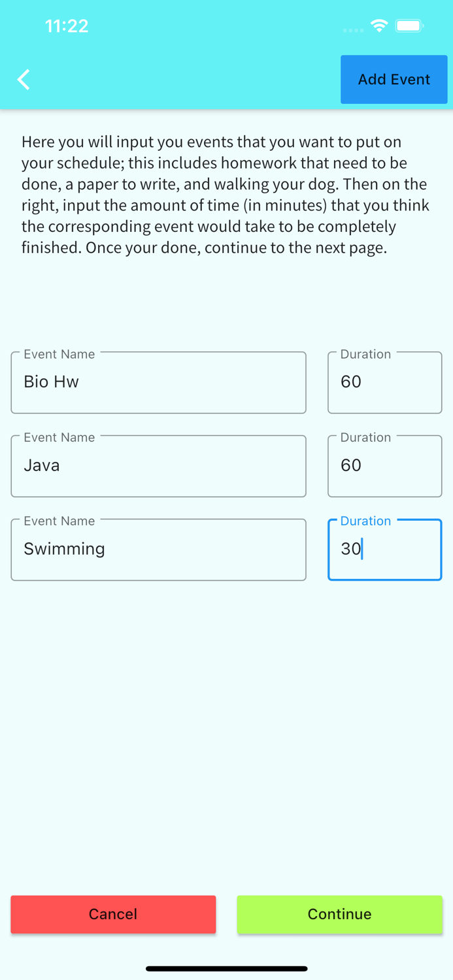Viewport: 453px width, 980px height.
Task: Click the duration field beside Bio Hw
Action: [384, 383]
